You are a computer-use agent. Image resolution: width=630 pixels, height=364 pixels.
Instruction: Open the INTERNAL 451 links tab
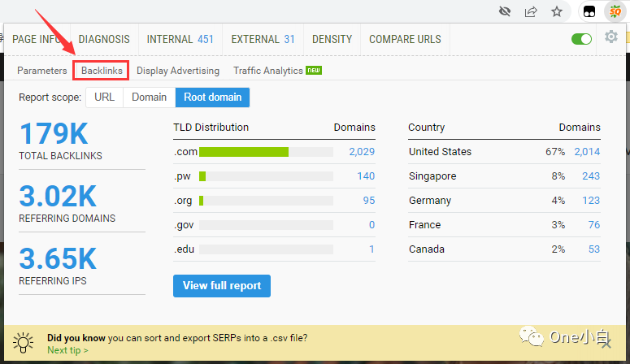(180, 39)
